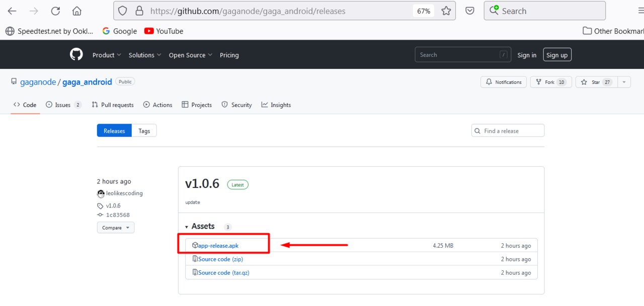Open the YouTube bookmark
The width and height of the screenshot is (644, 306).
coord(164,31)
